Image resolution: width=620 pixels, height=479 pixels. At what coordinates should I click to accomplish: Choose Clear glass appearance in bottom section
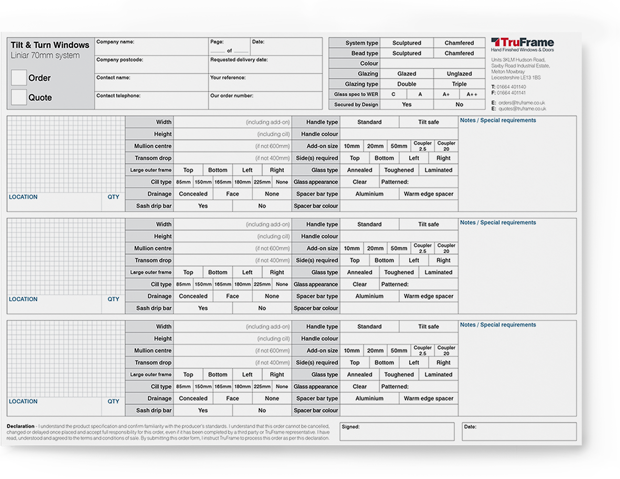359,386
